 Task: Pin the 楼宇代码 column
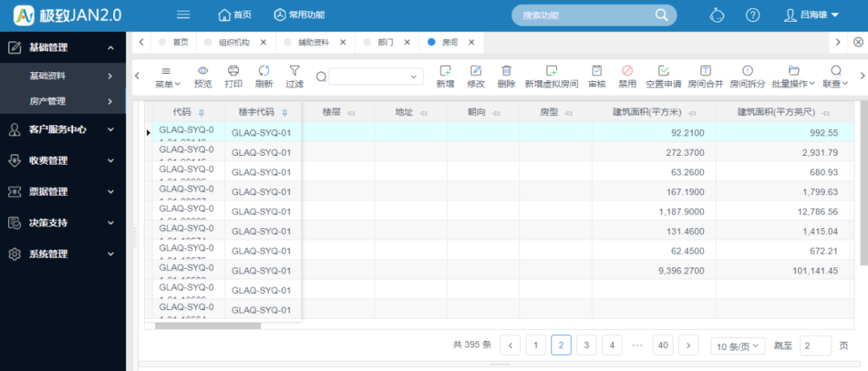pyautogui.click(x=285, y=112)
